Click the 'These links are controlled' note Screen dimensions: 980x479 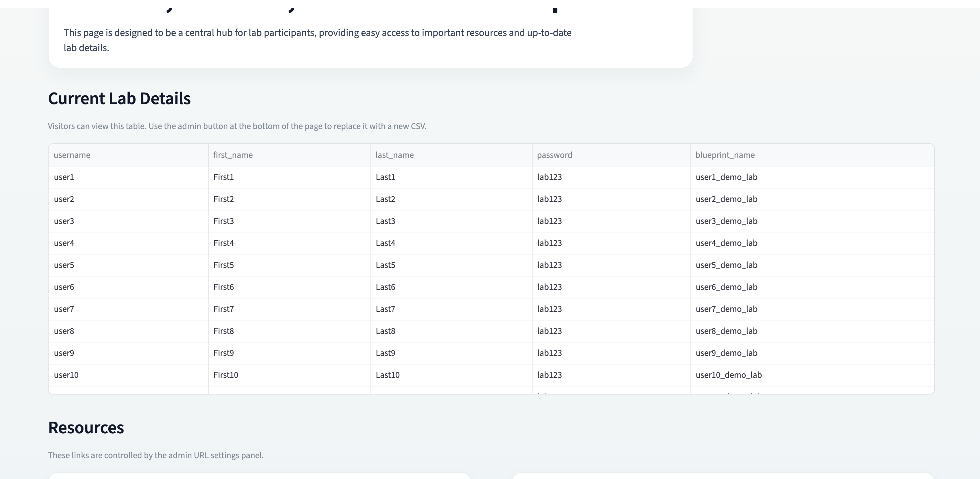pyautogui.click(x=156, y=455)
